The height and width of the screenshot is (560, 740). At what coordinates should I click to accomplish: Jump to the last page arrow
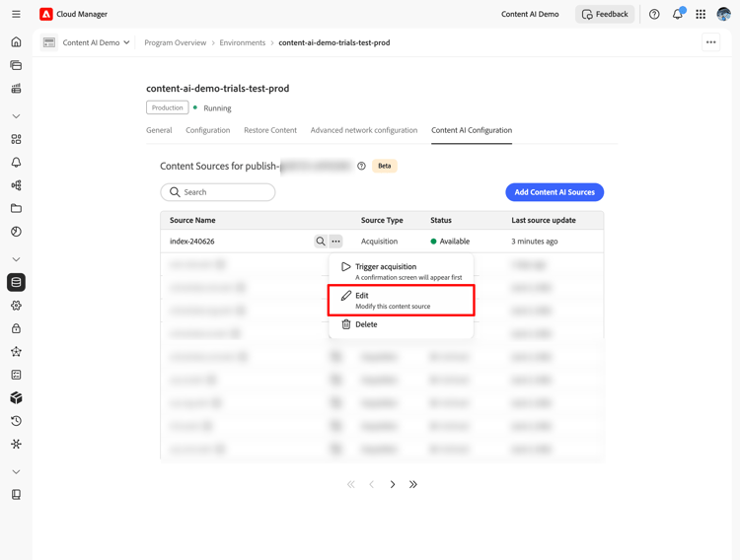pos(413,484)
